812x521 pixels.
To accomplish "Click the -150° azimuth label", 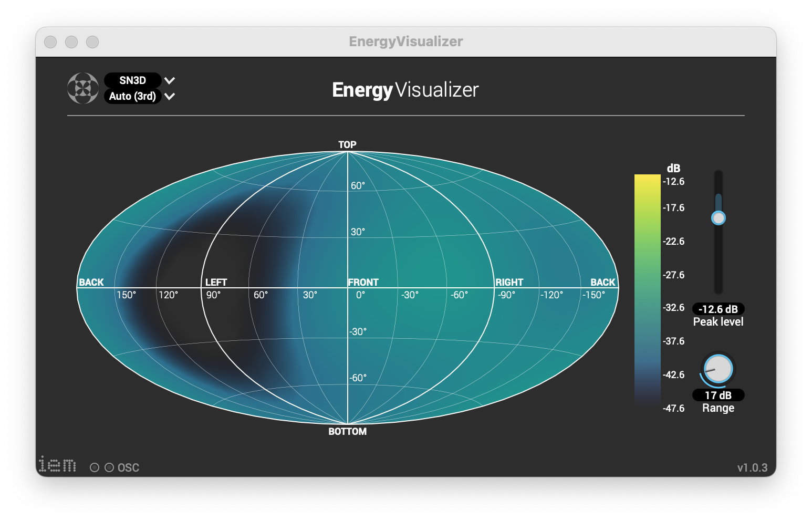I will tap(594, 295).
